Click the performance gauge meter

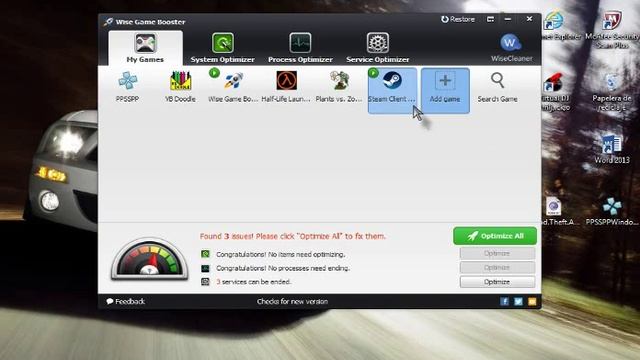click(x=149, y=260)
